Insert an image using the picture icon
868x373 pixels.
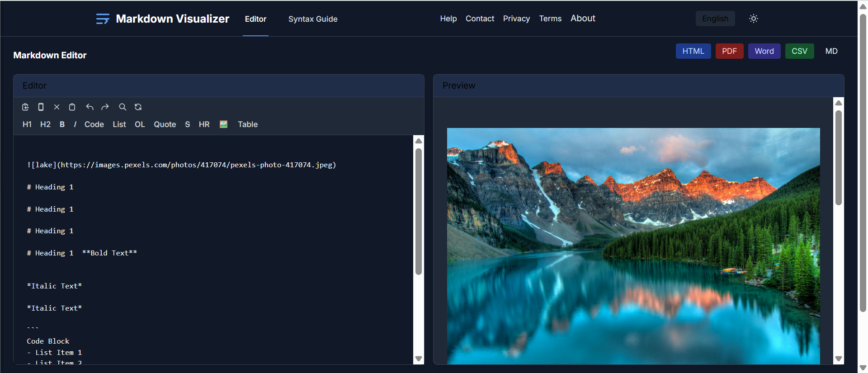pyautogui.click(x=223, y=124)
